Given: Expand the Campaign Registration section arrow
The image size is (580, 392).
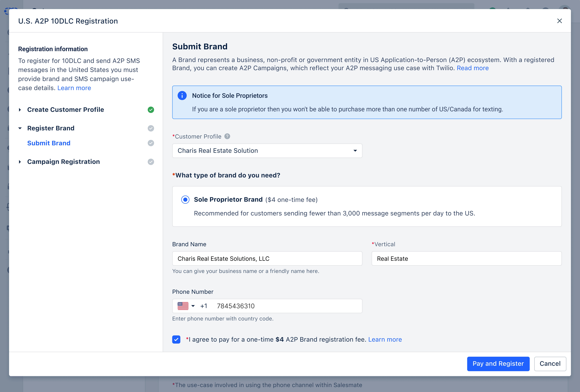Looking at the screenshot, I should tap(20, 162).
